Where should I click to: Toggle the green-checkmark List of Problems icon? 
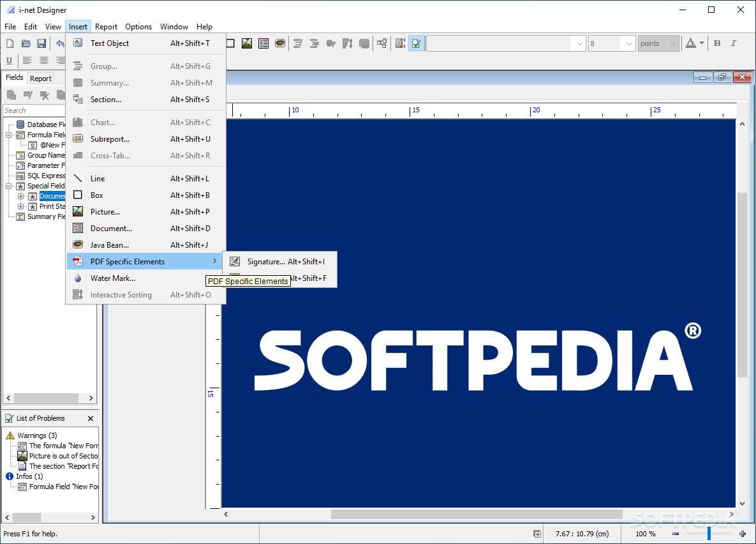pyautogui.click(x=417, y=43)
